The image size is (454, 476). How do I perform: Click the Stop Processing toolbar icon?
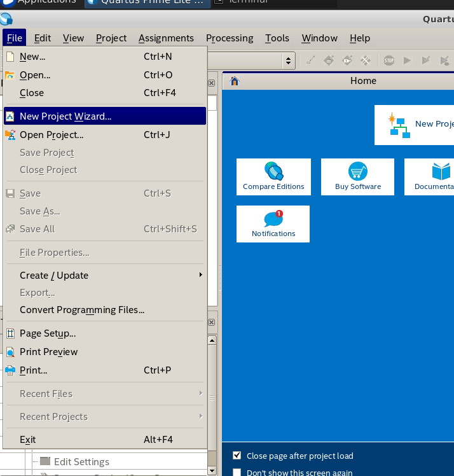pyautogui.click(x=389, y=60)
